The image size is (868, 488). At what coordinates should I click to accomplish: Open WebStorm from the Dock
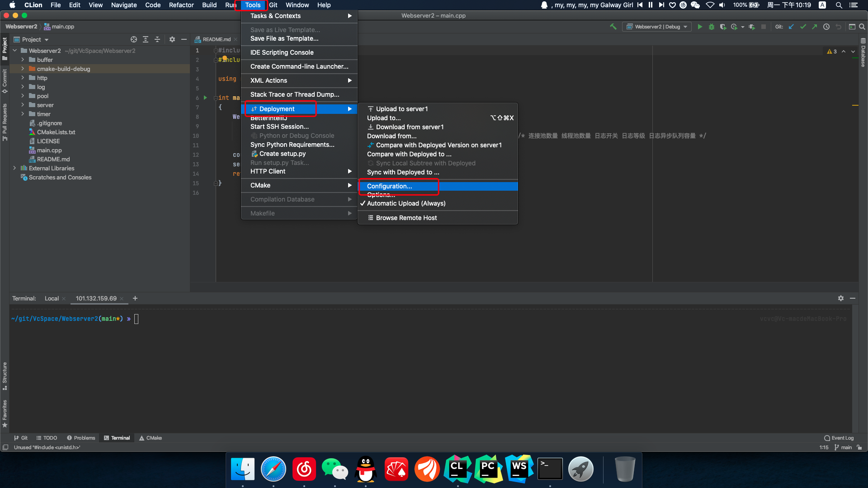pos(519,469)
